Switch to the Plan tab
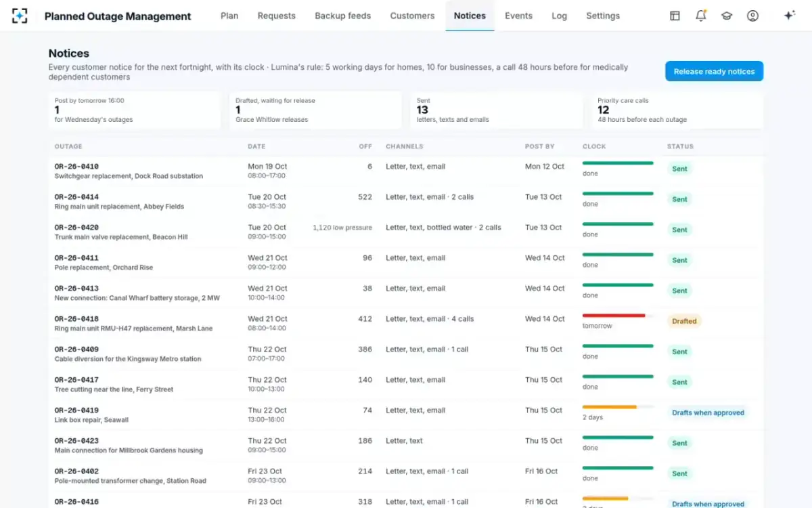Screen dimensions: 812x508 coord(229,16)
